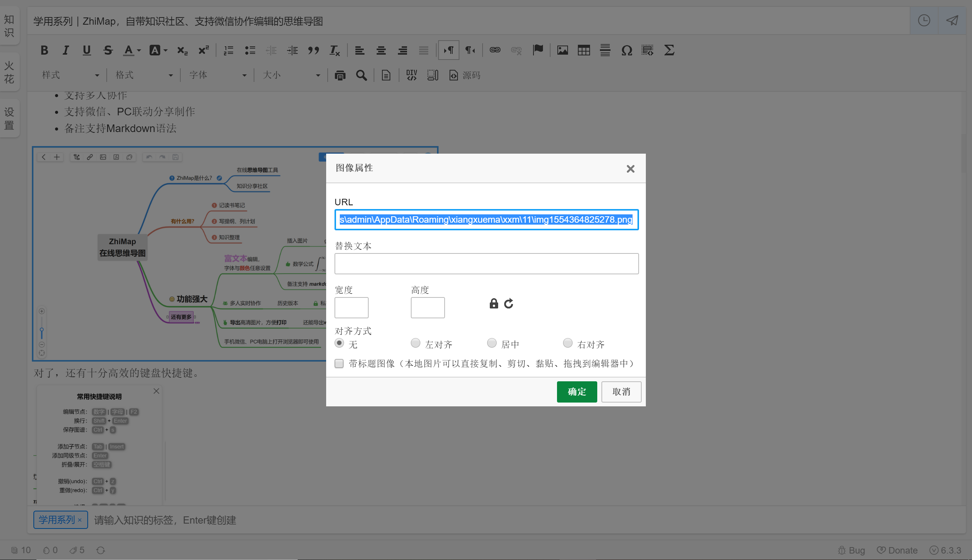Viewport: 972px width, 560px height.
Task: Confirm with the 确定 button
Action: [x=577, y=392]
